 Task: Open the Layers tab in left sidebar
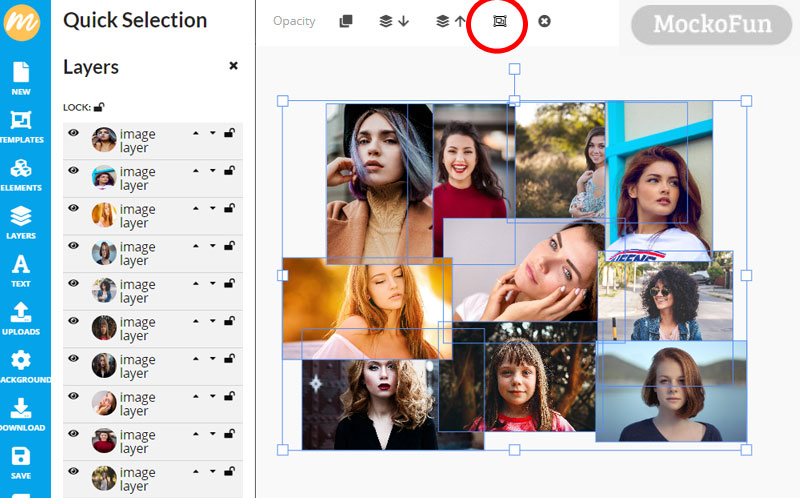click(21, 223)
